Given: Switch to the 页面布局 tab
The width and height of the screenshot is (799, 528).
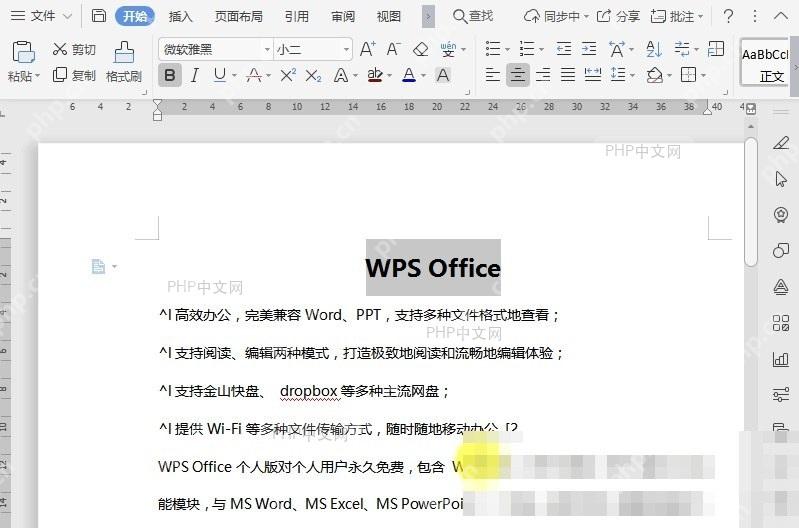Looking at the screenshot, I should (x=238, y=16).
